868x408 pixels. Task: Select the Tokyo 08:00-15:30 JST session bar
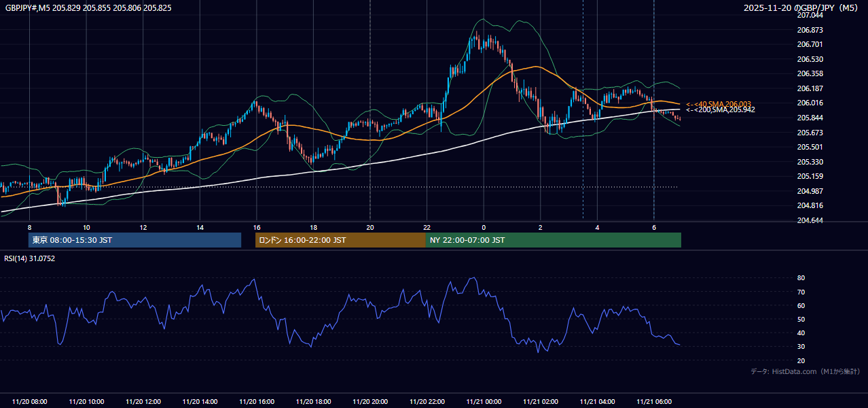tap(134, 240)
